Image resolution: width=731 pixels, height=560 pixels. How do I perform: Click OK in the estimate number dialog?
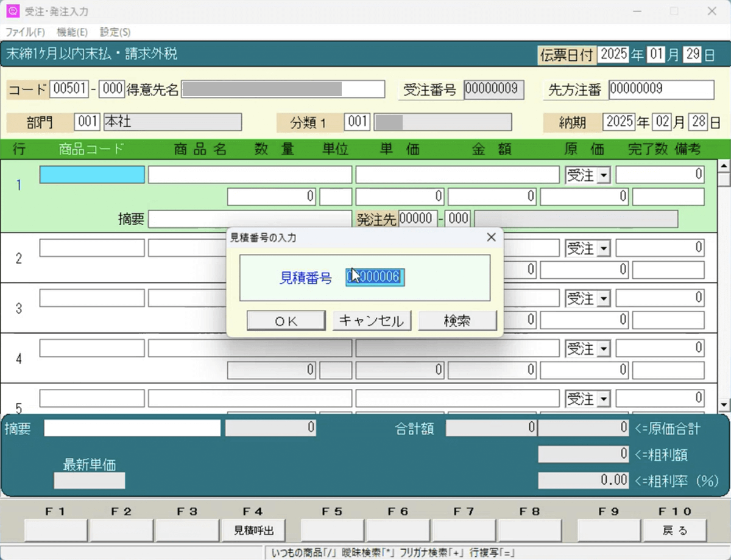click(286, 321)
